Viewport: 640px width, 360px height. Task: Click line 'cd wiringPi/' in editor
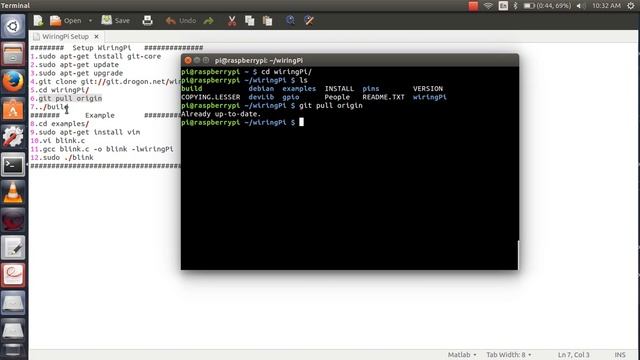63,90
